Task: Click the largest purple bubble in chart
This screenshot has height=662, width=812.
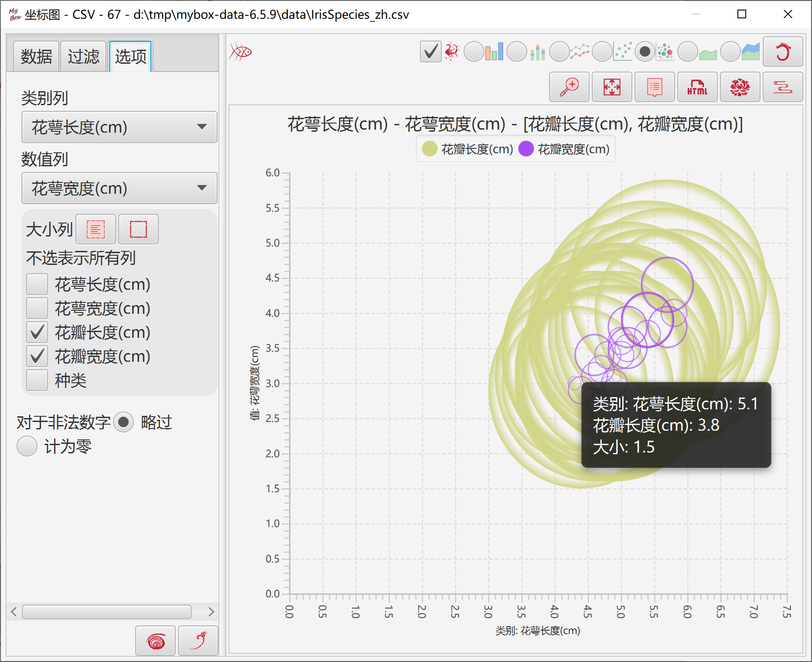Action: (x=667, y=284)
